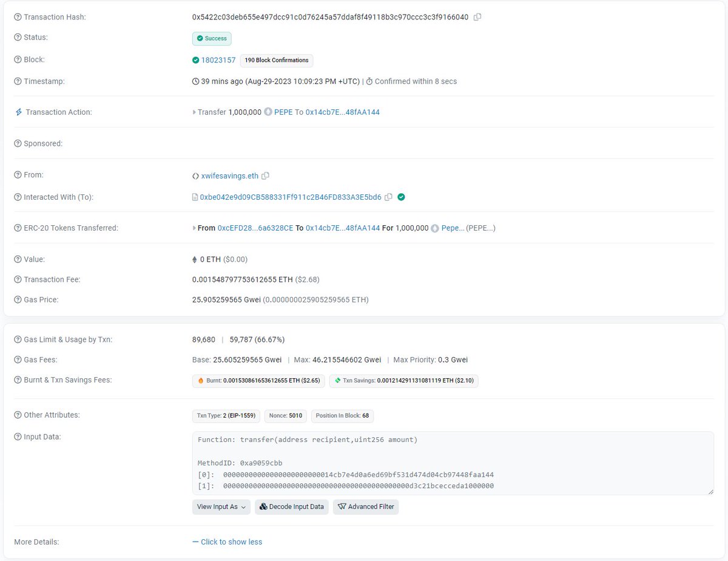The height and width of the screenshot is (561, 728).
Task: Click the 0 ETH ($0.00) value
Action: coord(223,259)
